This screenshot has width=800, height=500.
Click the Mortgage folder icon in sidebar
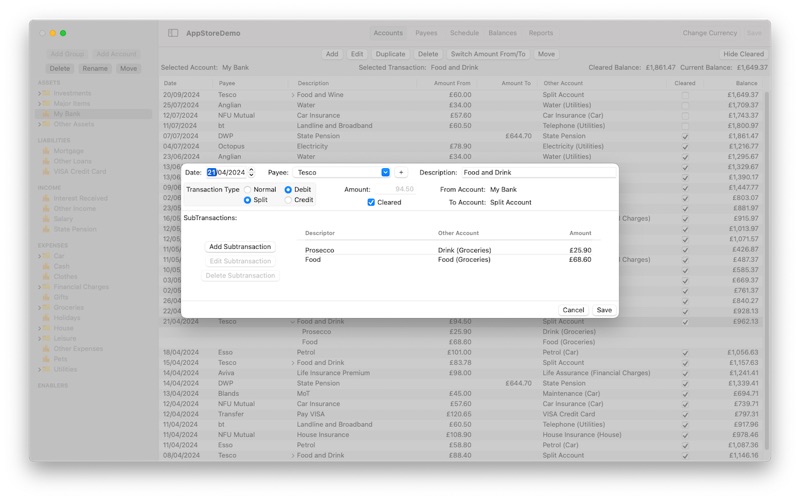(x=46, y=151)
